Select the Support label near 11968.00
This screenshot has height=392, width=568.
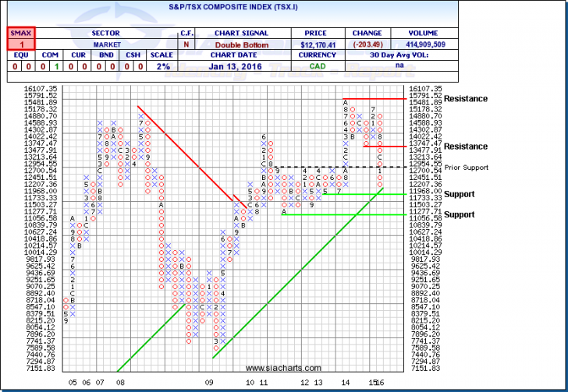point(460,194)
